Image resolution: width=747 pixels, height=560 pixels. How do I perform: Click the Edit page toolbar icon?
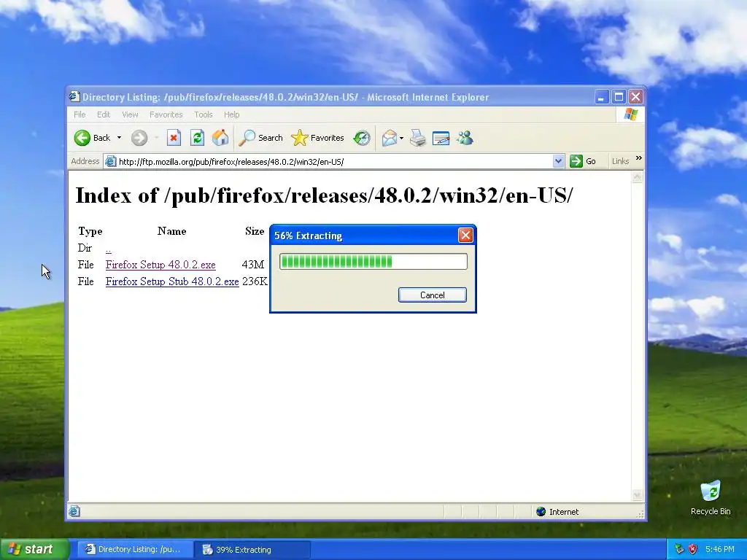point(441,138)
